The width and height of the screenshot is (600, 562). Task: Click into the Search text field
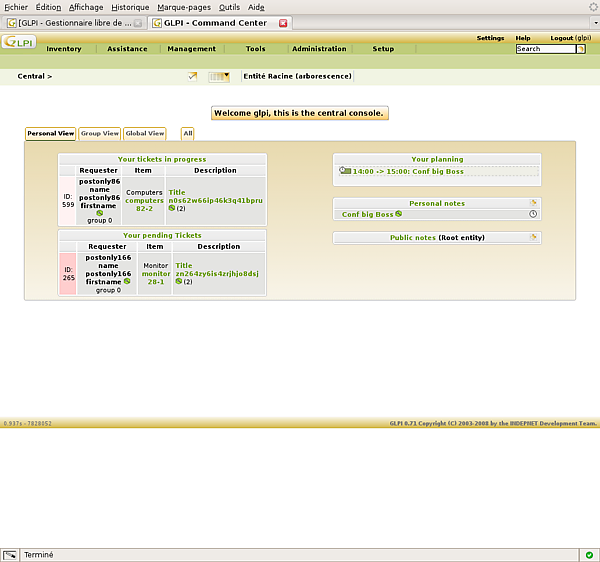tap(545, 49)
